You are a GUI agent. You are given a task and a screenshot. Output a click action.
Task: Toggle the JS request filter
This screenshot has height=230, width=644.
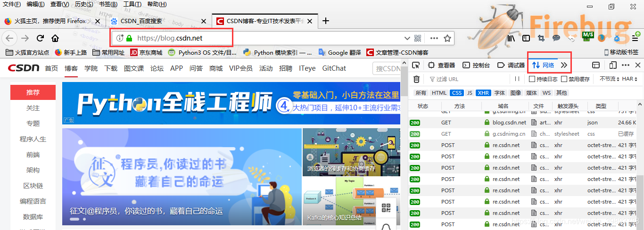470,93
